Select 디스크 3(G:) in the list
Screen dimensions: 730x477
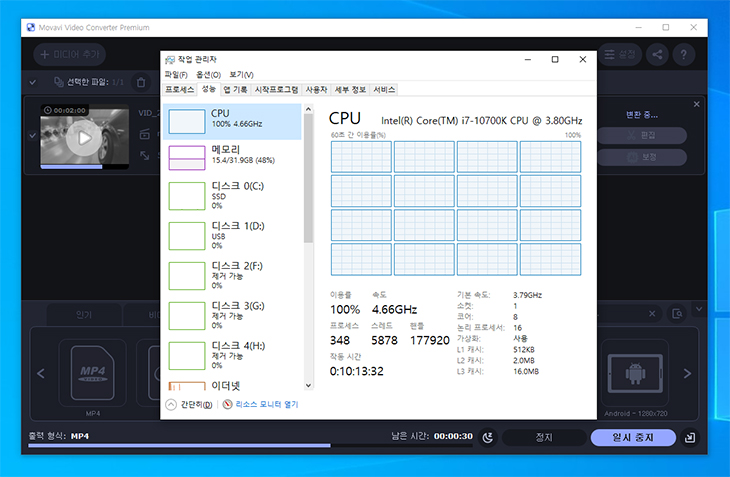click(x=232, y=316)
